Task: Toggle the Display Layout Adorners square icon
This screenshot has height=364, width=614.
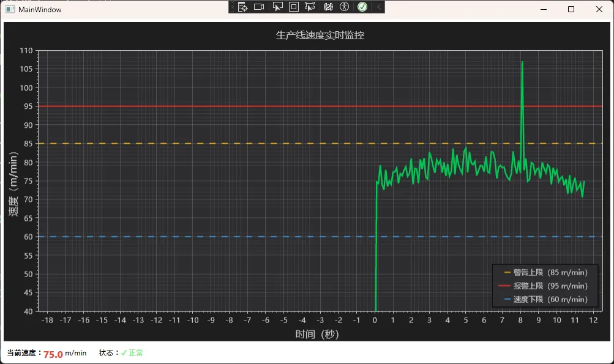Action: coord(293,7)
